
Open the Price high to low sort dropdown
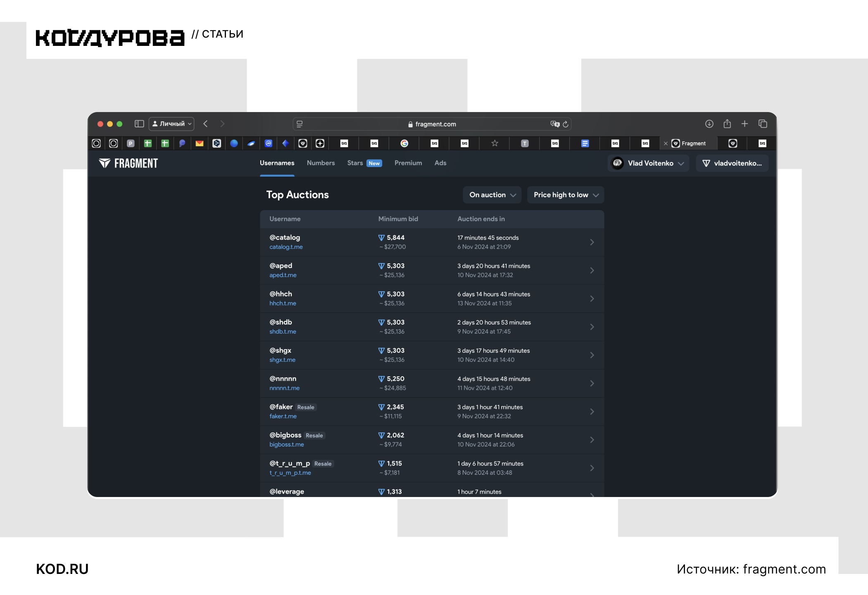click(x=566, y=195)
